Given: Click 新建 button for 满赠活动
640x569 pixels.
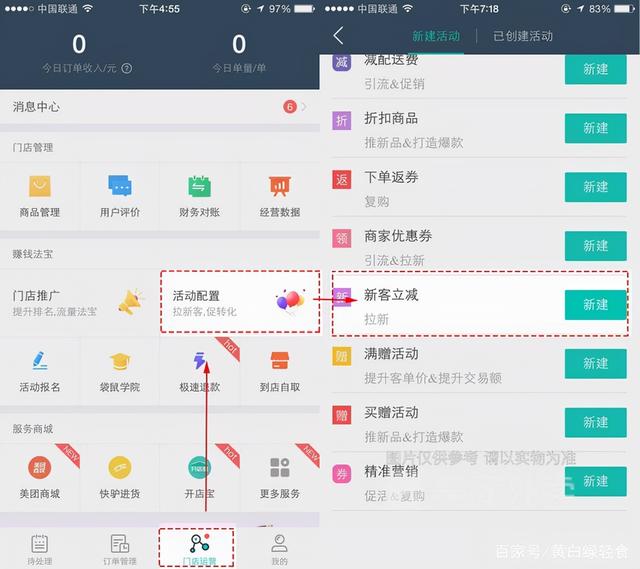Looking at the screenshot, I should pos(596,364).
